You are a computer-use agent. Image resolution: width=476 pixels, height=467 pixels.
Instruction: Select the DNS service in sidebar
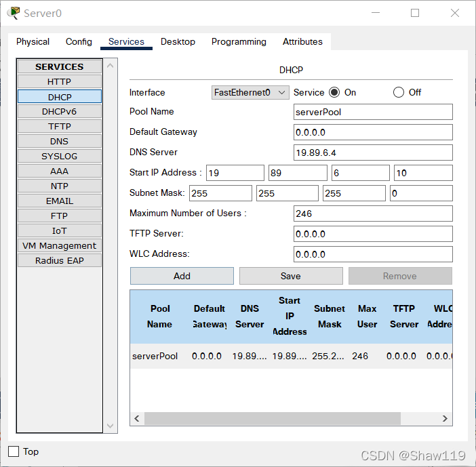point(60,141)
